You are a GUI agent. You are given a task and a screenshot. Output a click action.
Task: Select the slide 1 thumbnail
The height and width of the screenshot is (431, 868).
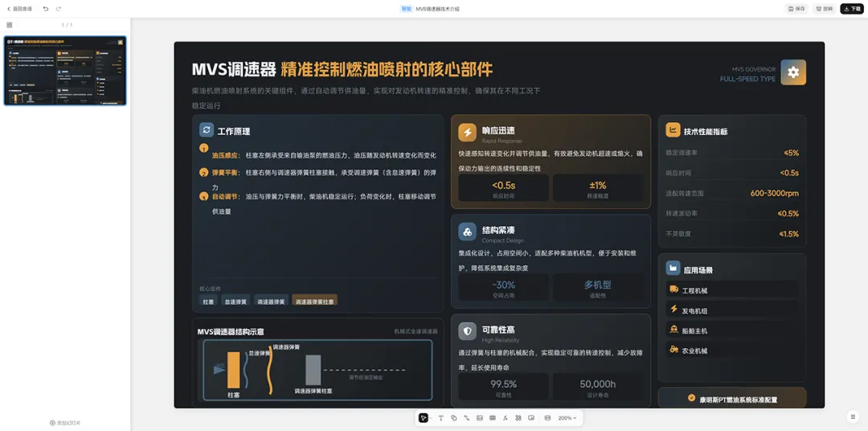pyautogui.click(x=65, y=71)
